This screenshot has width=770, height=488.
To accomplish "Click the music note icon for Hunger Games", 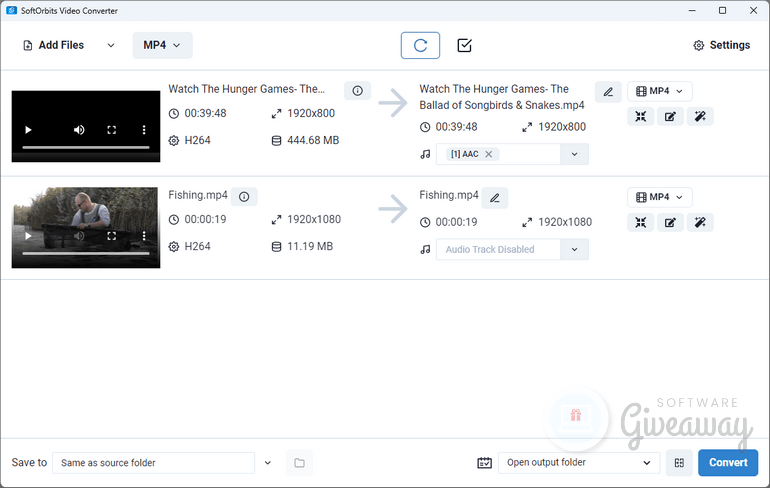I will click(x=425, y=154).
